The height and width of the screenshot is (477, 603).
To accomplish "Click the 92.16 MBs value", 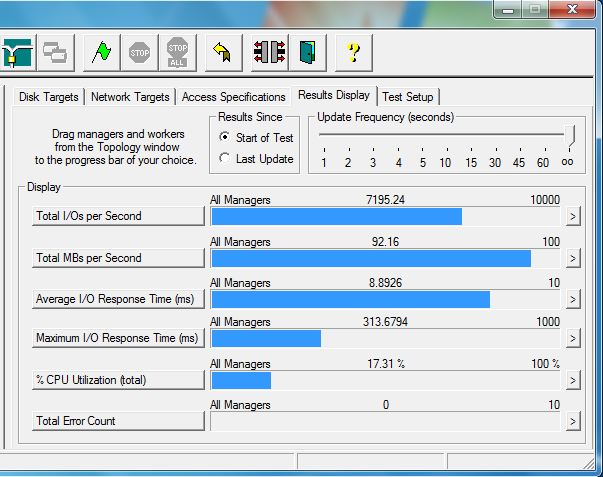I will coord(385,242).
